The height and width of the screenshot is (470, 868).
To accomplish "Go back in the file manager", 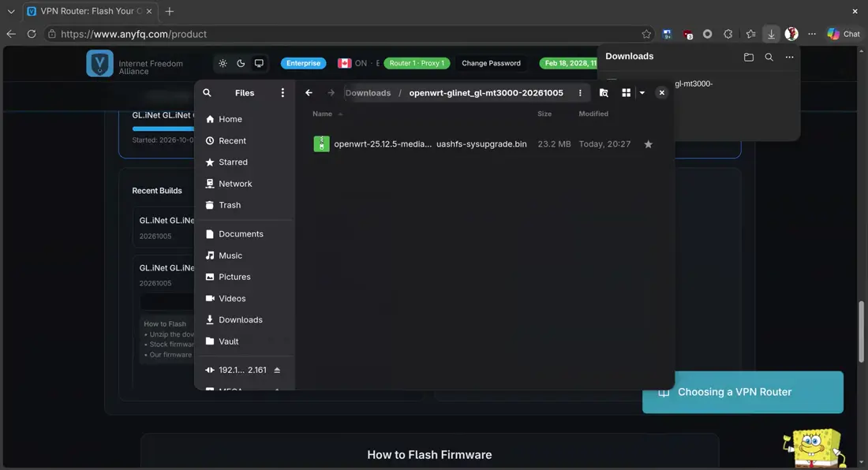I will click(309, 93).
